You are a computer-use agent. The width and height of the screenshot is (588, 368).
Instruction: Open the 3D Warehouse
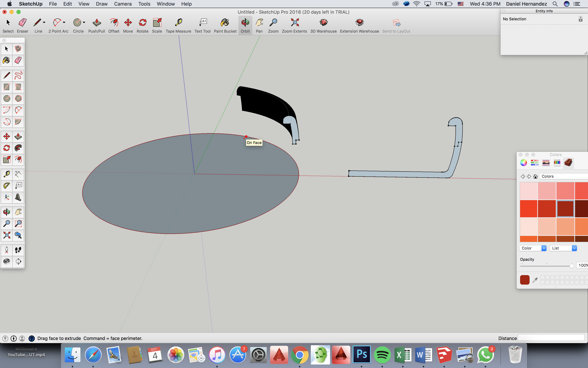(x=323, y=26)
